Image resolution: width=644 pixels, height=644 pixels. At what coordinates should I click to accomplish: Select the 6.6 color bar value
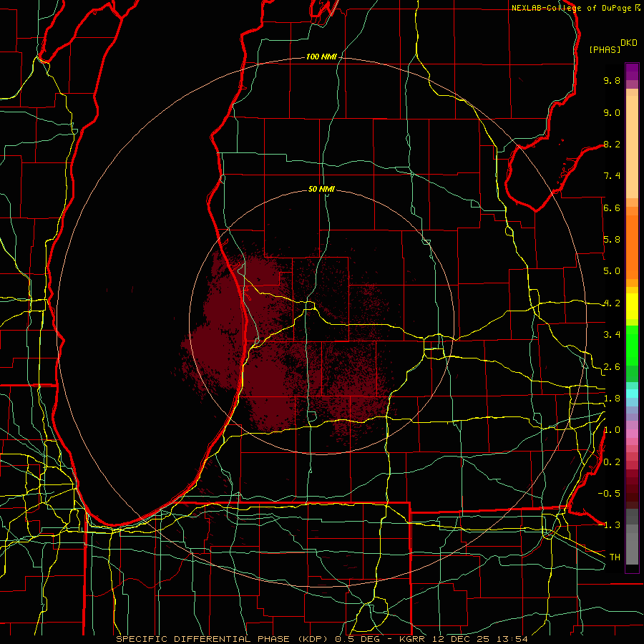point(612,208)
